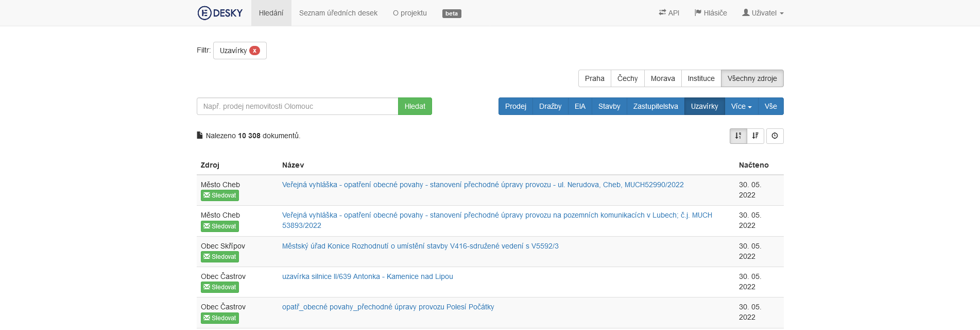Open the API link with arrows icon
980x330 pixels.
[669, 13]
